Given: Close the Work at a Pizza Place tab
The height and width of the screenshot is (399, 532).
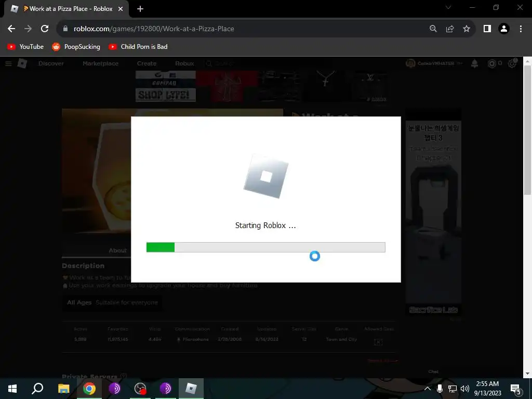Looking at the screenshot, I should click(121, 9).
